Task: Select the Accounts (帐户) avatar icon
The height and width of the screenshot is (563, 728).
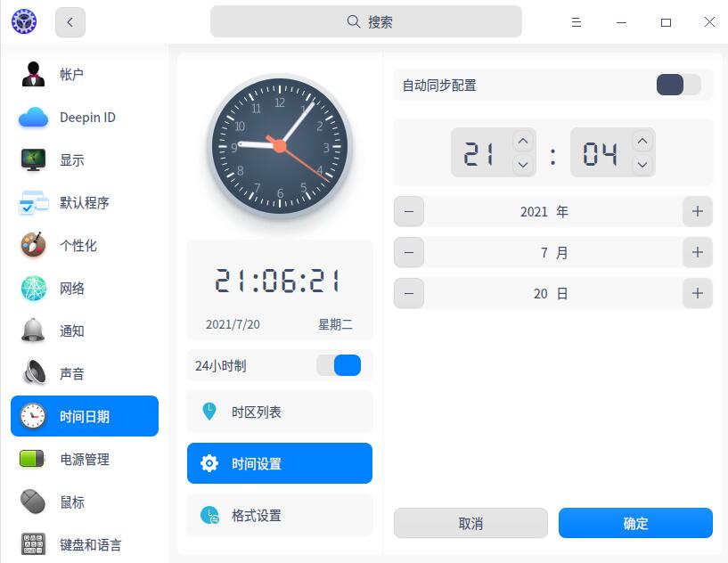Action: click(x=33, y=74)
